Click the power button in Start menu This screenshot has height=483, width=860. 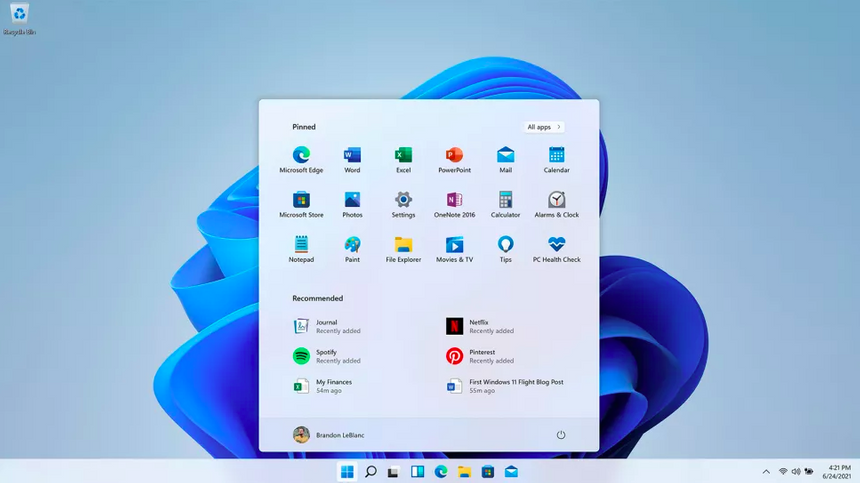[561, 435]
